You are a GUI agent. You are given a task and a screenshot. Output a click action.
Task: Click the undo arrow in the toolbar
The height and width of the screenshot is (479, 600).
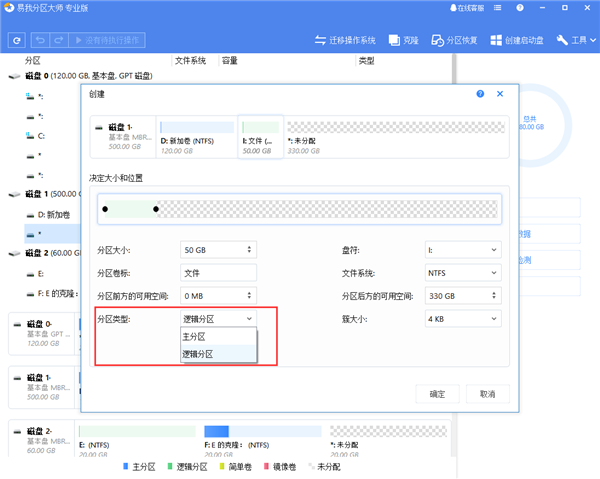(41, 41)
